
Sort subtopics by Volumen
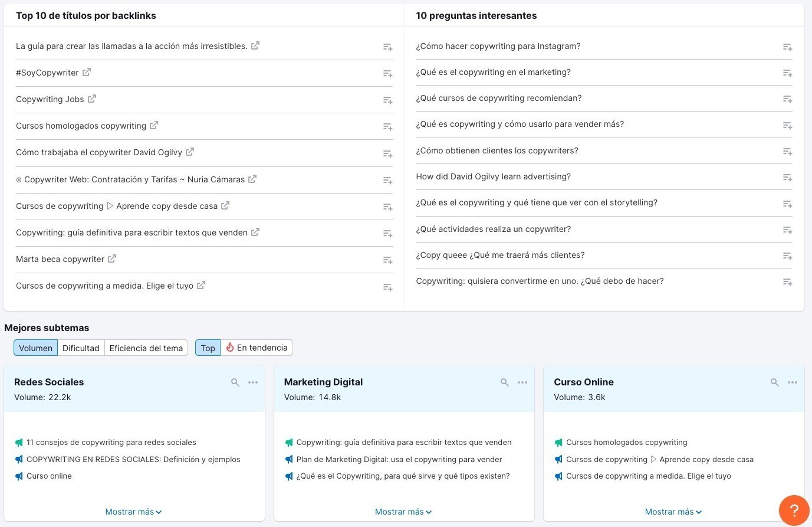[x=35, y=348]
